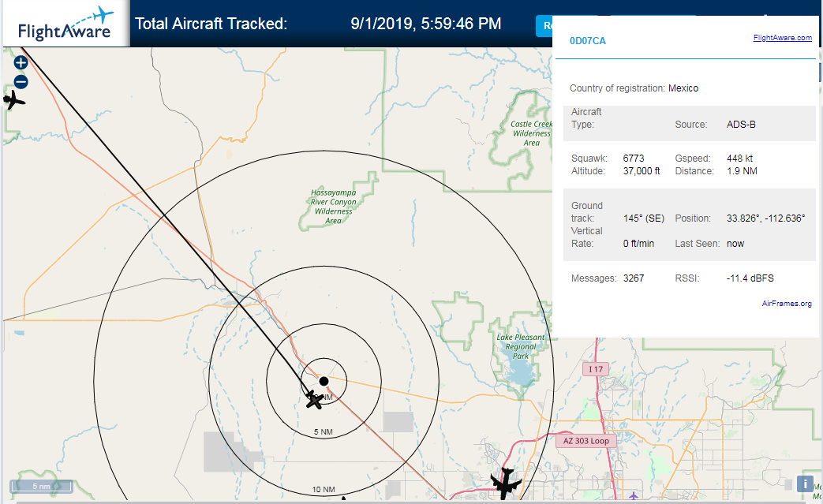Screen dimensions: 823x504
Task: Click the partly hidden blue button in the header
Action: tap(544, 26)
